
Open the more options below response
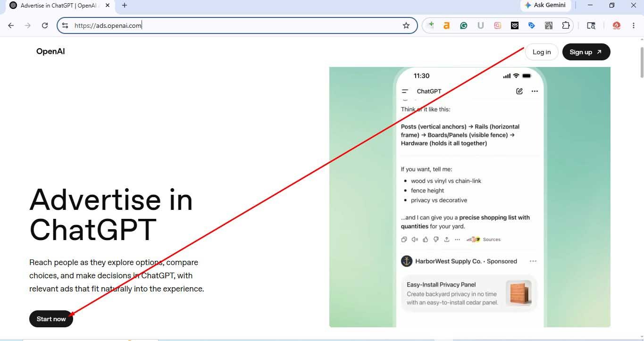coord(457,240)
